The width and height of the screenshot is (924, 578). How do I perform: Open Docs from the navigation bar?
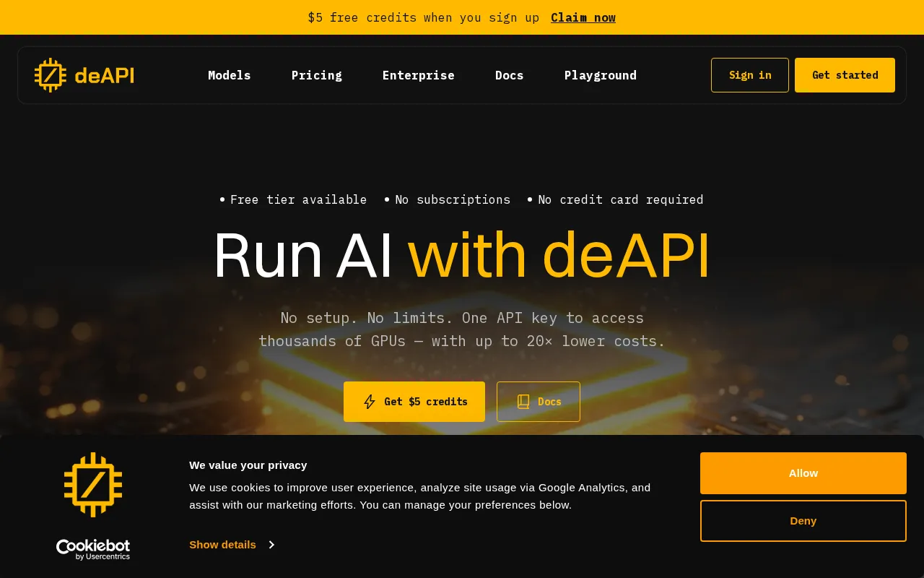click(x=510, y=75)
